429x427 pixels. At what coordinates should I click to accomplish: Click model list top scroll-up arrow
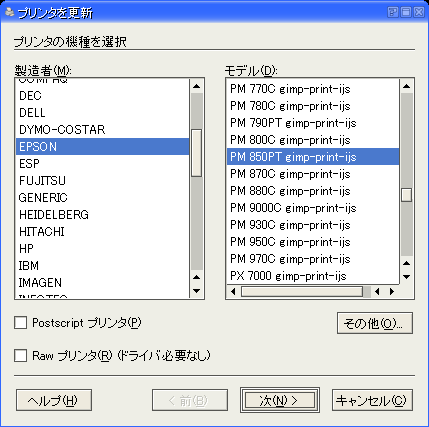[x=406, y=86]
